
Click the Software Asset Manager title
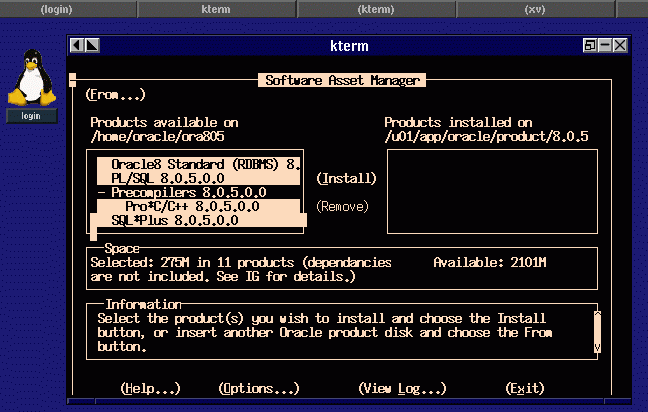[x=342, y=80]
